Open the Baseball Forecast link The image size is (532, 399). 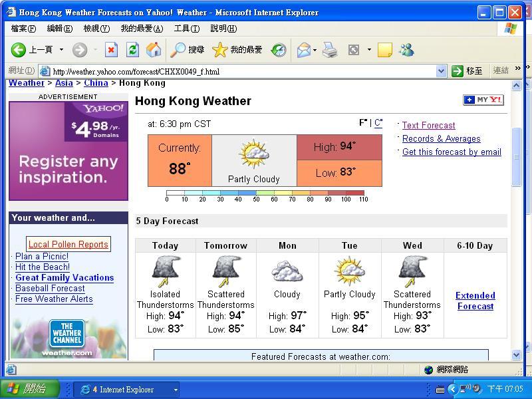tap(50, 289)
